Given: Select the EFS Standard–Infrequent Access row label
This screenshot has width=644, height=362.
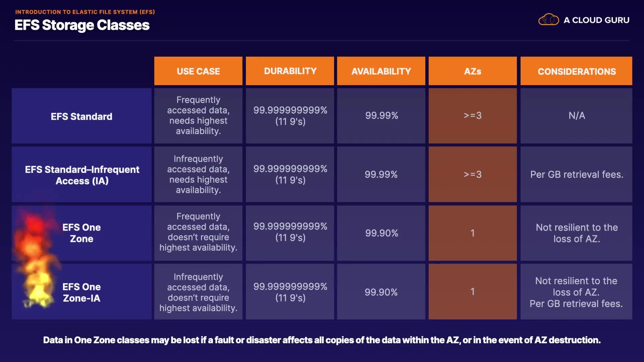Looking at the screenshot, I should pyautogui.click(x=82, y=175).
